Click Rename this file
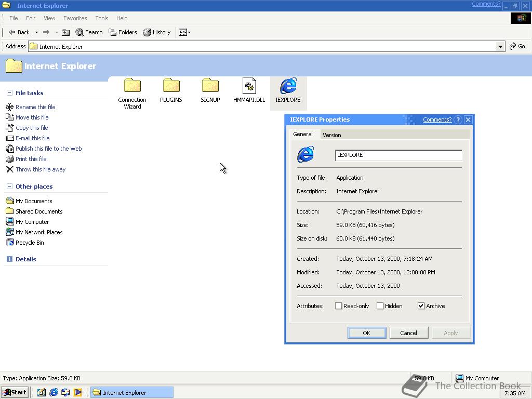This screenshot has width=532, height=399. pyautogui.click(x=35, y=107)
